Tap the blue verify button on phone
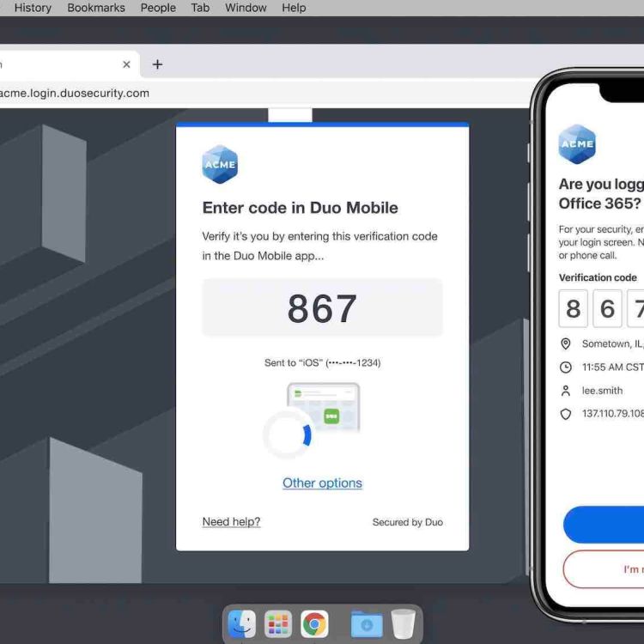Screen dimensions: 644x644 (604, 525)
